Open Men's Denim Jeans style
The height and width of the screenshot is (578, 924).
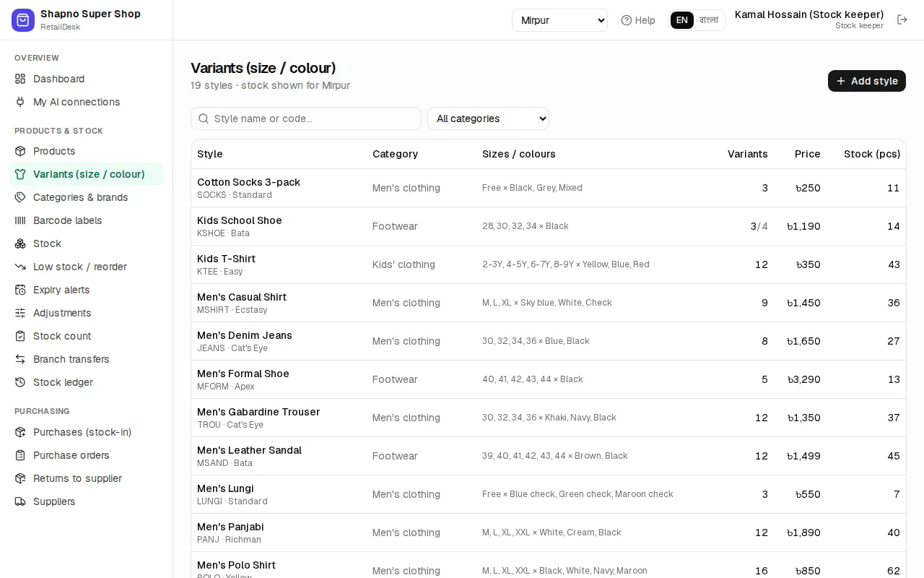(x=244, y=335)
